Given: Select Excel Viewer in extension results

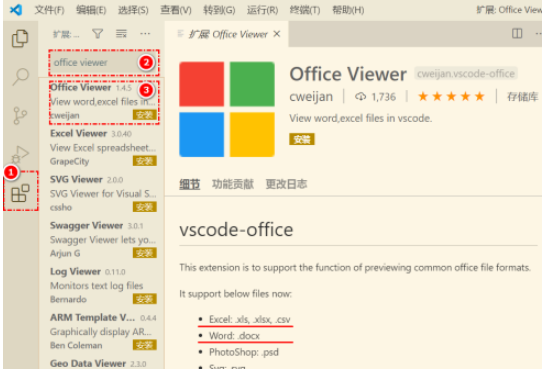Looking at the screenshot, I should point(103,148).
